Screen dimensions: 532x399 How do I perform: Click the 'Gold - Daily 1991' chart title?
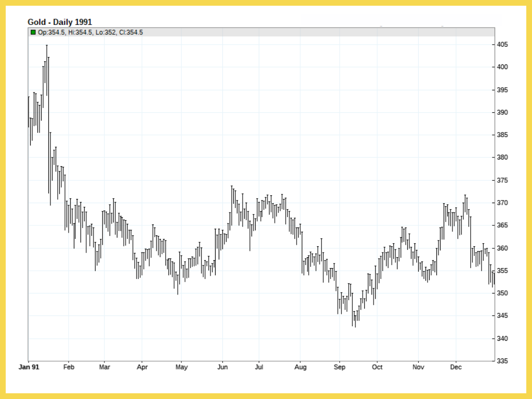60,22
